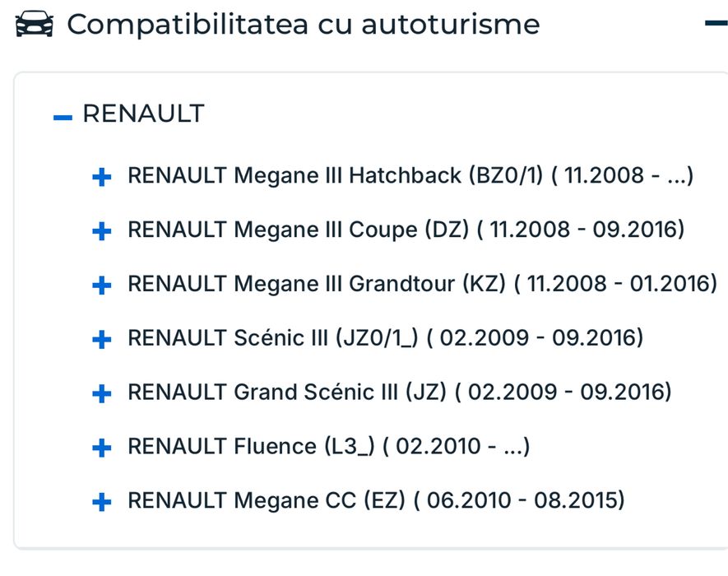
Task: Expand Scénic III (JZ0/1_) plus icon
Action: pyautogui.click(x=102, y=339)
